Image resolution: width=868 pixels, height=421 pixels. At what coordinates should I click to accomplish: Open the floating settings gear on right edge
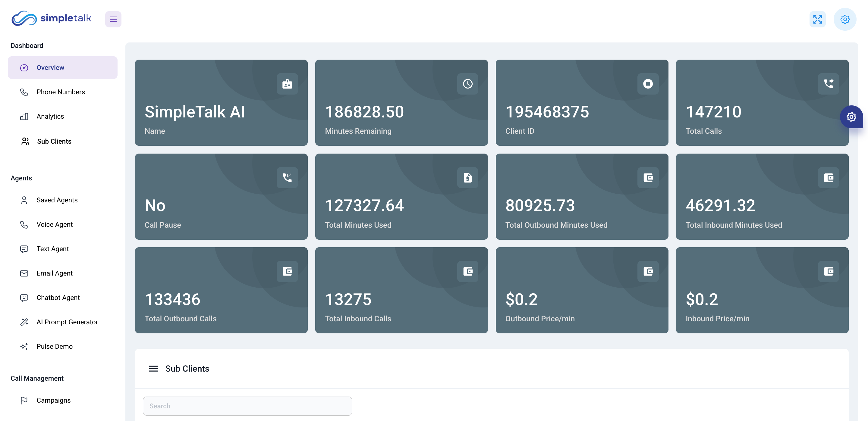pyautogui.click(x=851, y=117)
